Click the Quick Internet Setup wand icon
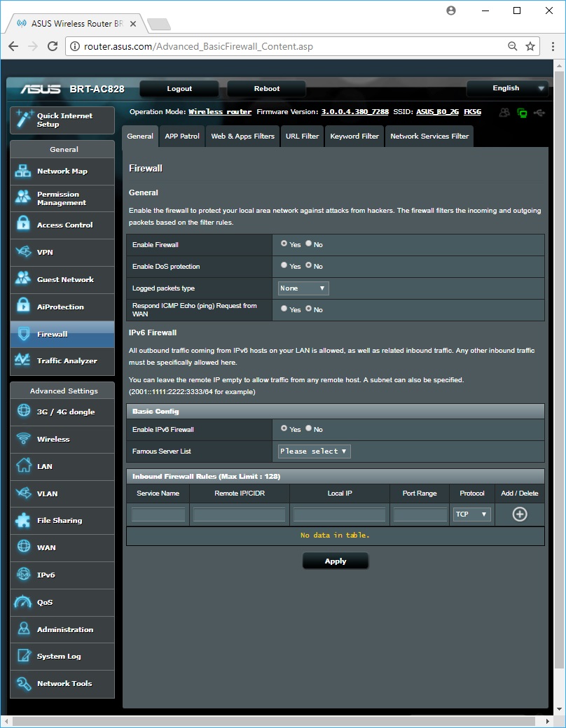The height and width of the screenshot is (728, 566). (24, 120)
